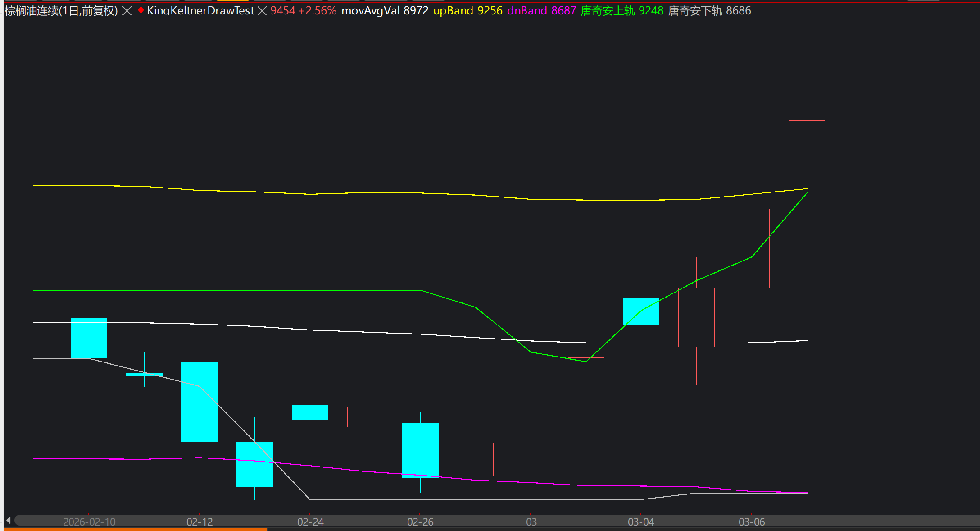Select the green 唐奇安上轨 9248 legend label
Image resolution: width=980 pixels, height=531 pixels.
pos(622,11)
